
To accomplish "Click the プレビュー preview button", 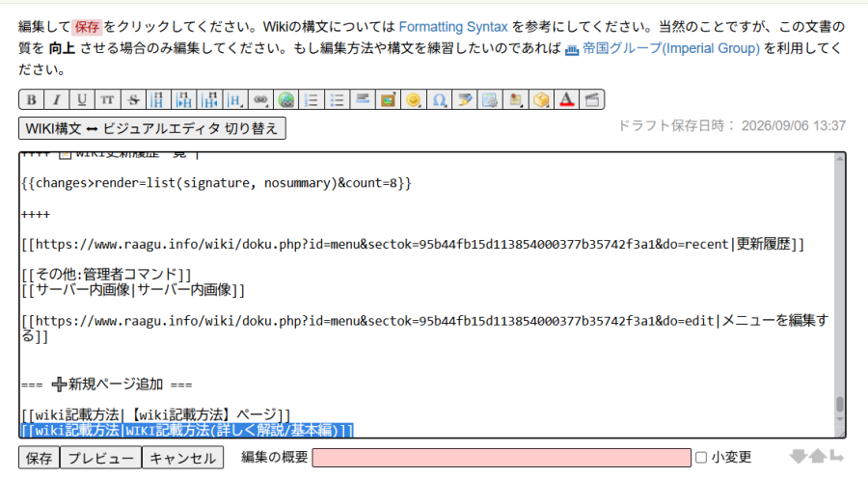I will (100, 458).
